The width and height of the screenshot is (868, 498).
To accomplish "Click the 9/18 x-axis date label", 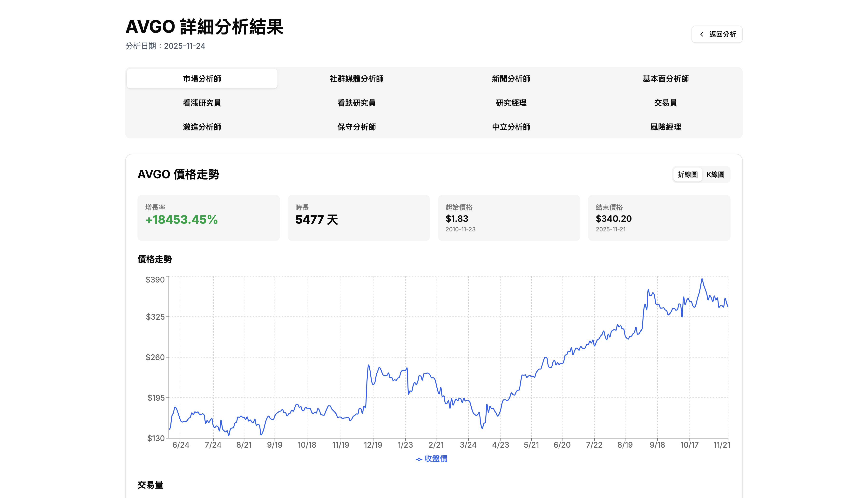I will pyautogui.click(x=657, y=445).
